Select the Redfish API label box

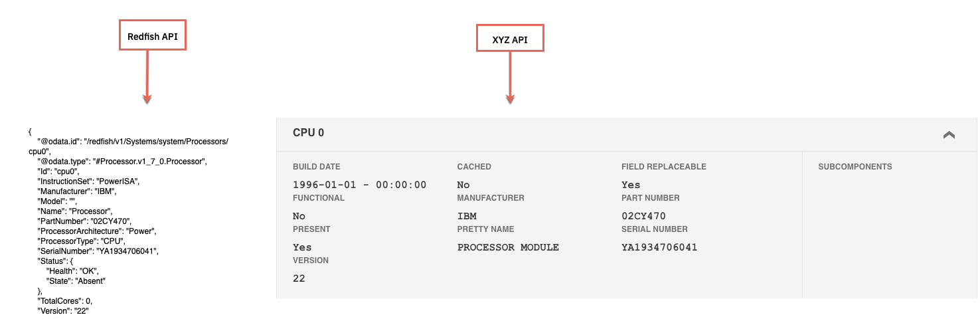click(x=153, y=37)
